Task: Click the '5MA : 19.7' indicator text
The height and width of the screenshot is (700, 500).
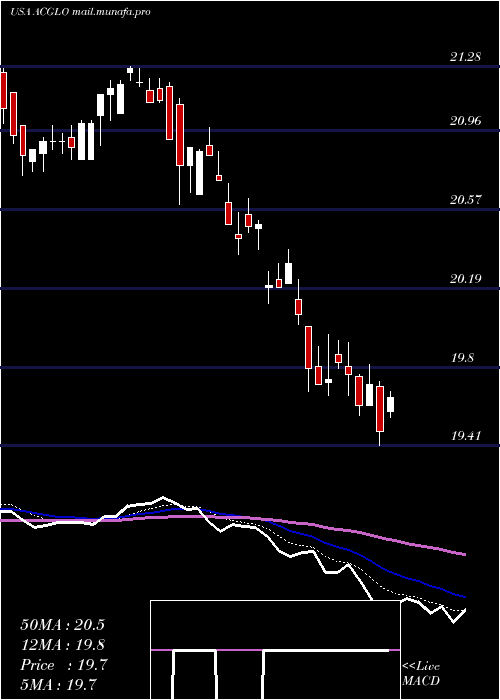Action: coord(59,684)
